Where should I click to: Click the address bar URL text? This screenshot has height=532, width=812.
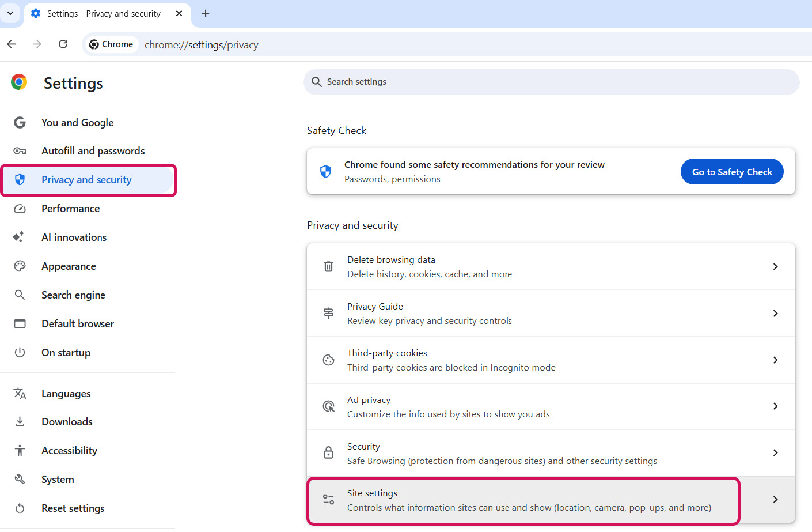click(x=202, y=45)
